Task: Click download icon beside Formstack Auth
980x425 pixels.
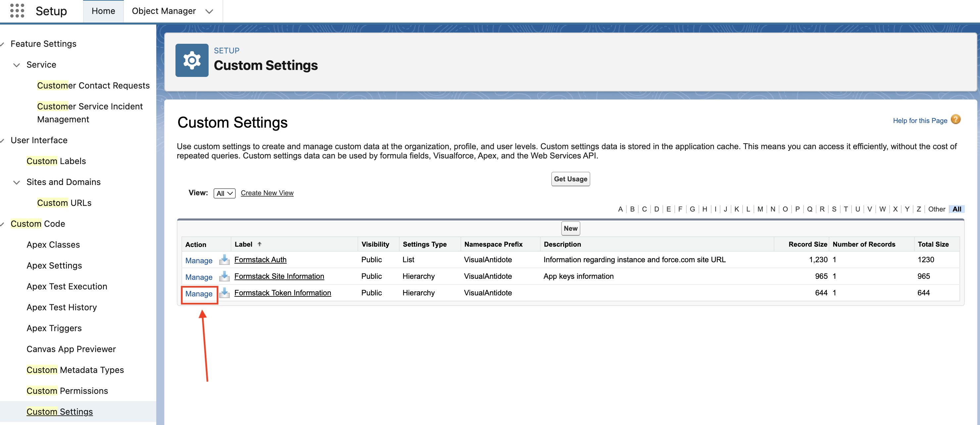Action: click(224, 260)
